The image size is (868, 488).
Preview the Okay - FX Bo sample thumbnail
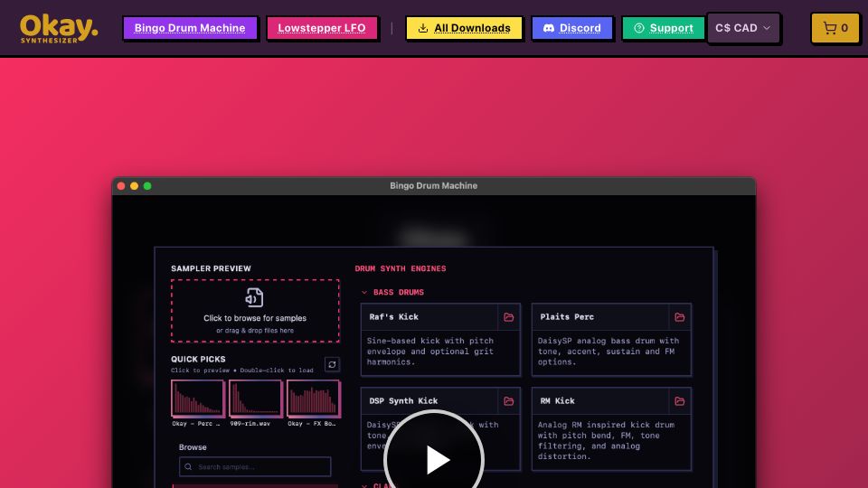tap(314, 399)
